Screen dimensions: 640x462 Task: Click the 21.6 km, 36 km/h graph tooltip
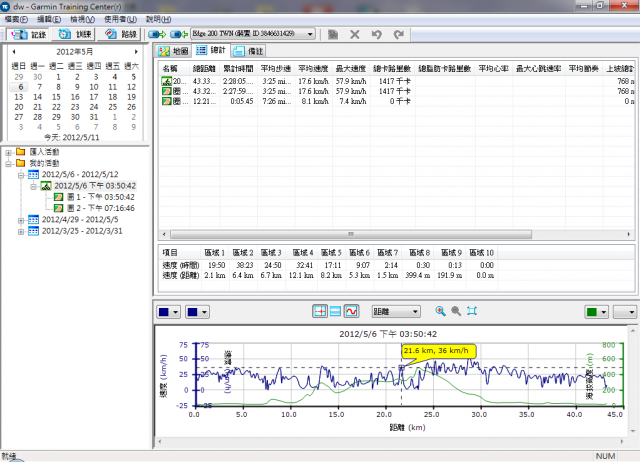point(439,351)
